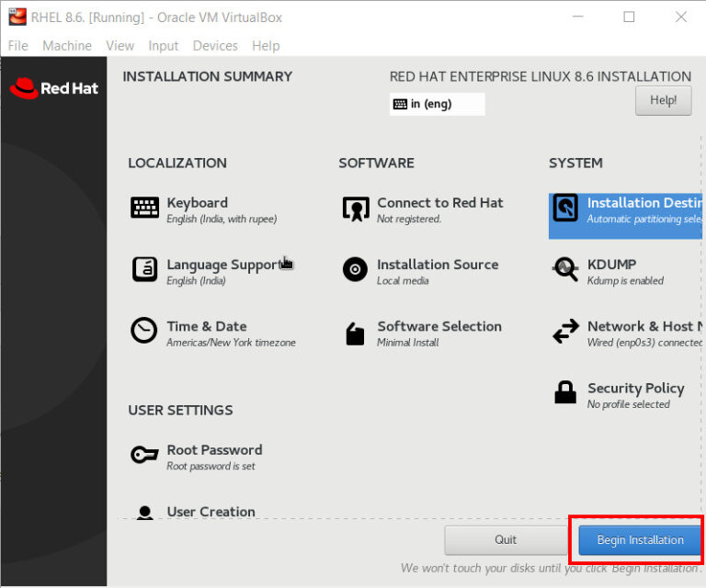
Task: Open KDUMP magnifier icon
Action: [565, 269]
